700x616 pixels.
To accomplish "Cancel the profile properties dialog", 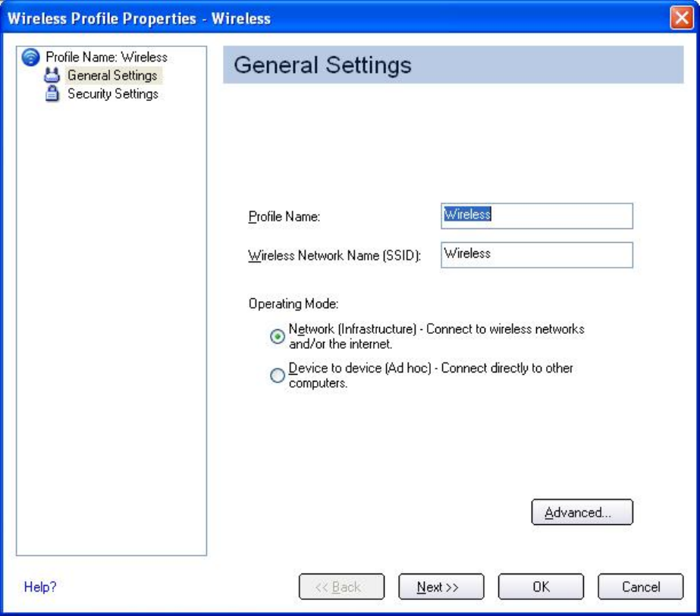I will [x=641, y=586].
